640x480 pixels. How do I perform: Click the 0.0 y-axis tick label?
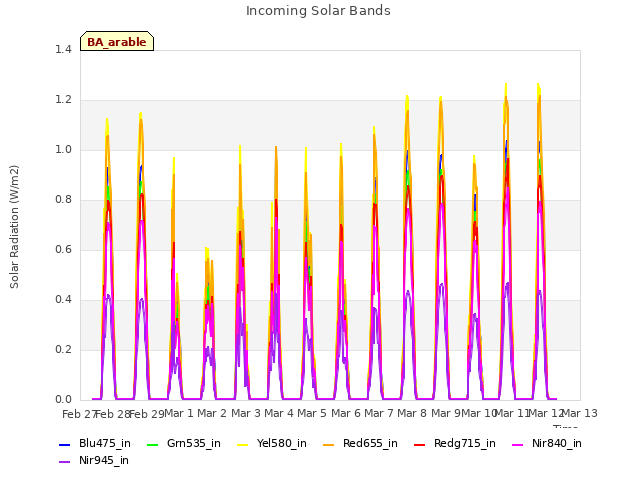[63, 400]
